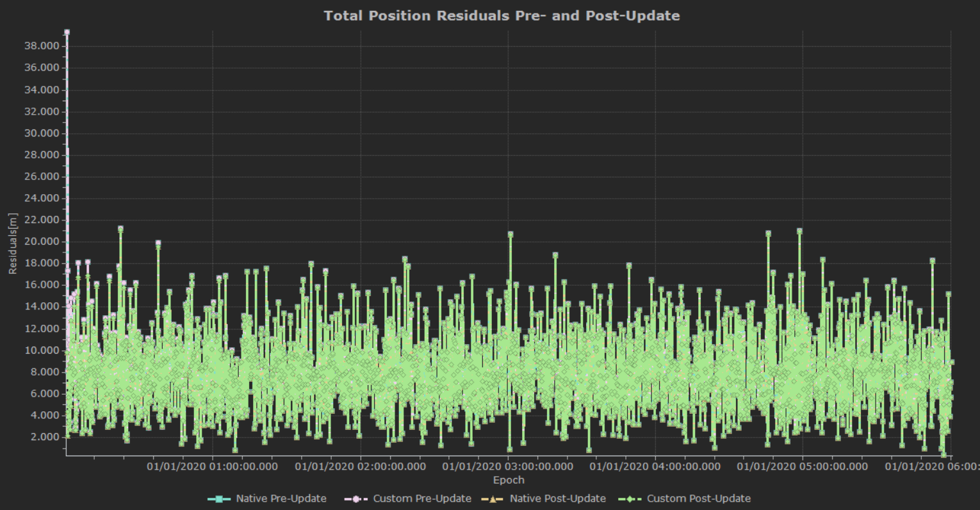Click the 01/01/2020 01:00:00.000 epoch label

[213, 466]
